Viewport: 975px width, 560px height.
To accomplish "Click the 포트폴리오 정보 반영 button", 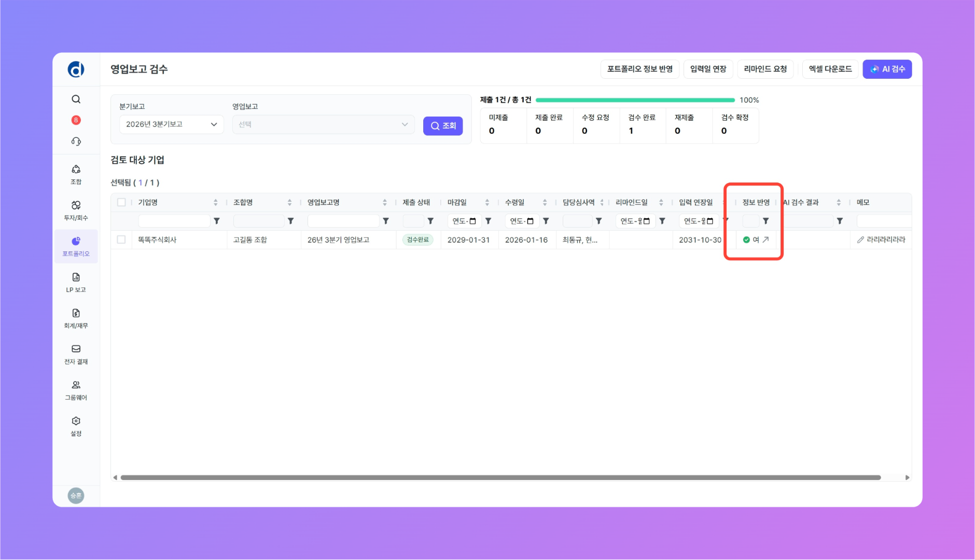I will [x=640, y=69].
